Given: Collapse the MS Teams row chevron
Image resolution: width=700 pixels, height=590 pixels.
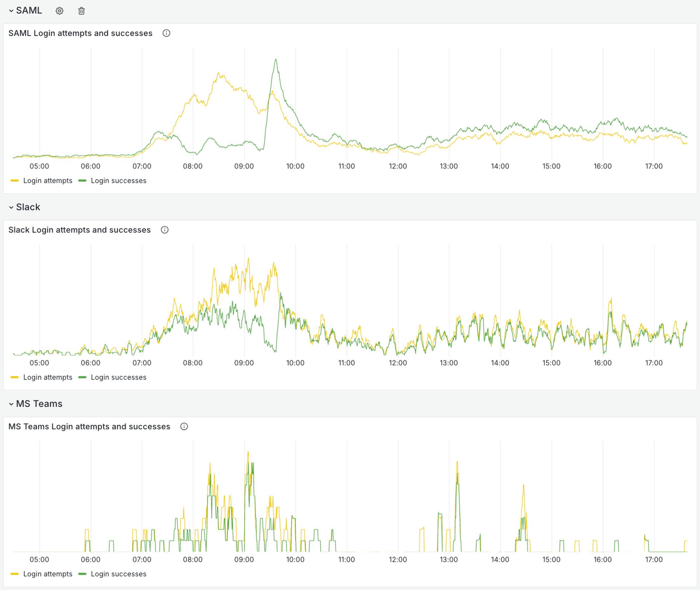Looking at the screenshot, I should [x=11, y=404].
